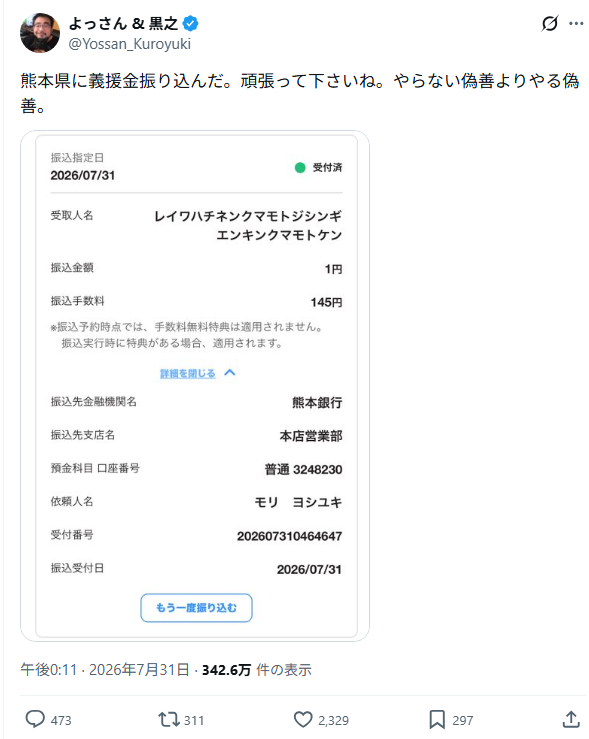The image size is (589, 739).
Task: Select the 振込指定日 header label
Action: tap(77, 157)
